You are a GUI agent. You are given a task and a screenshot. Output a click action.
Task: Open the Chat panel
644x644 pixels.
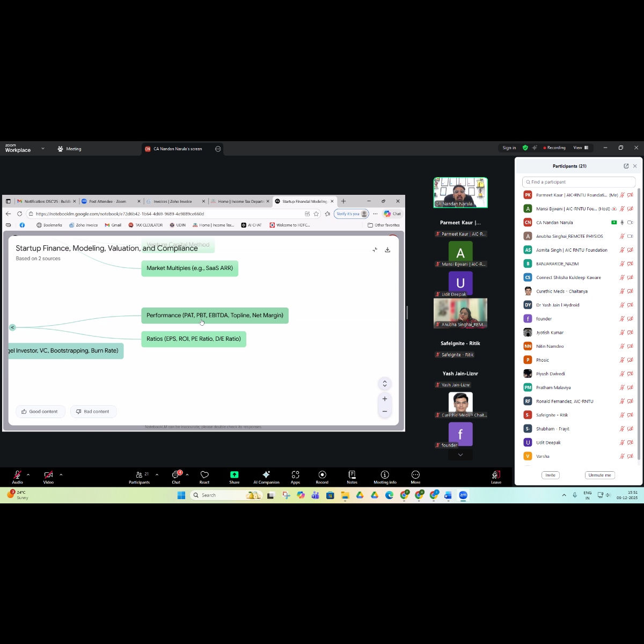coord(176,477)
